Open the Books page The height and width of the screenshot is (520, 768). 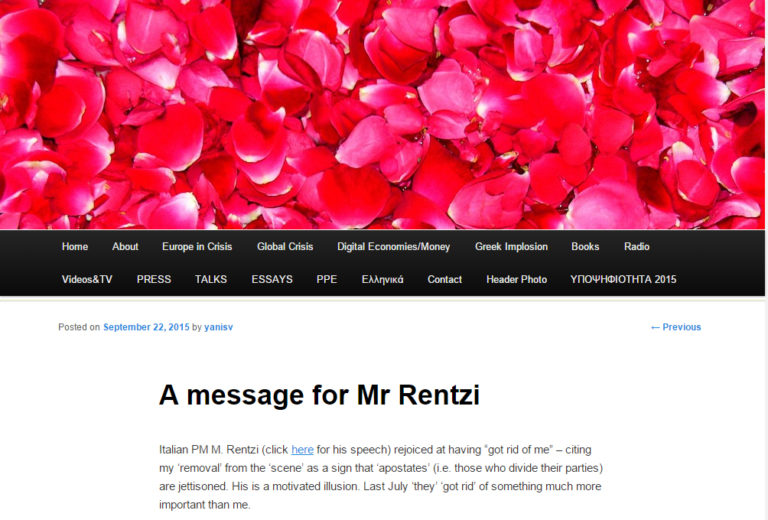click(585, 247)
